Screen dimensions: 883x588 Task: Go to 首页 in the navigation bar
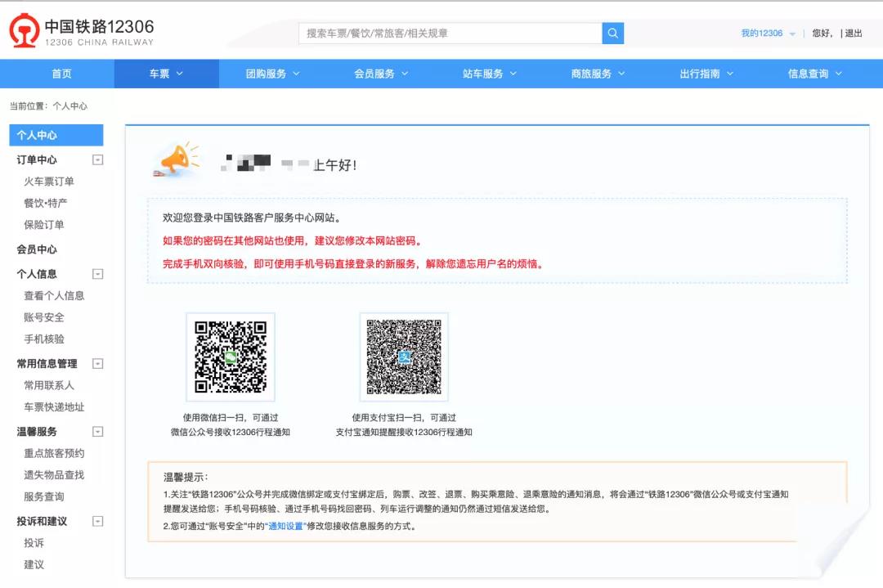(61, 74)
